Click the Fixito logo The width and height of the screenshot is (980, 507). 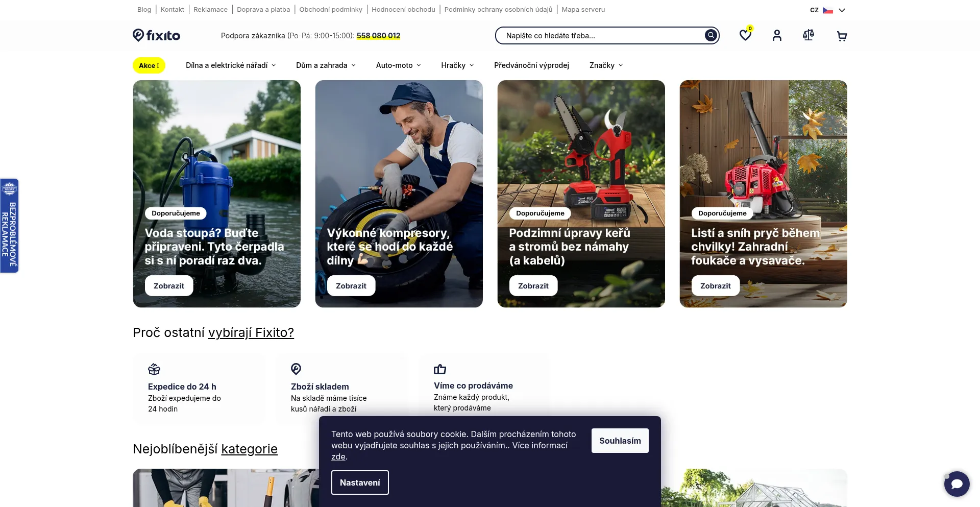click(x=157, y=35)
